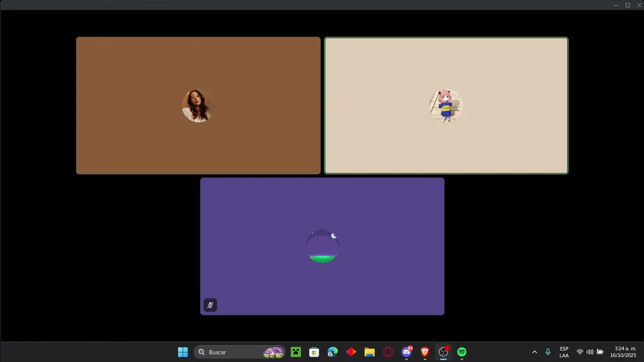Viewport: 644px width, 362px height.
Task: Click the moon and green hill avatar
Action: [322, 246]
